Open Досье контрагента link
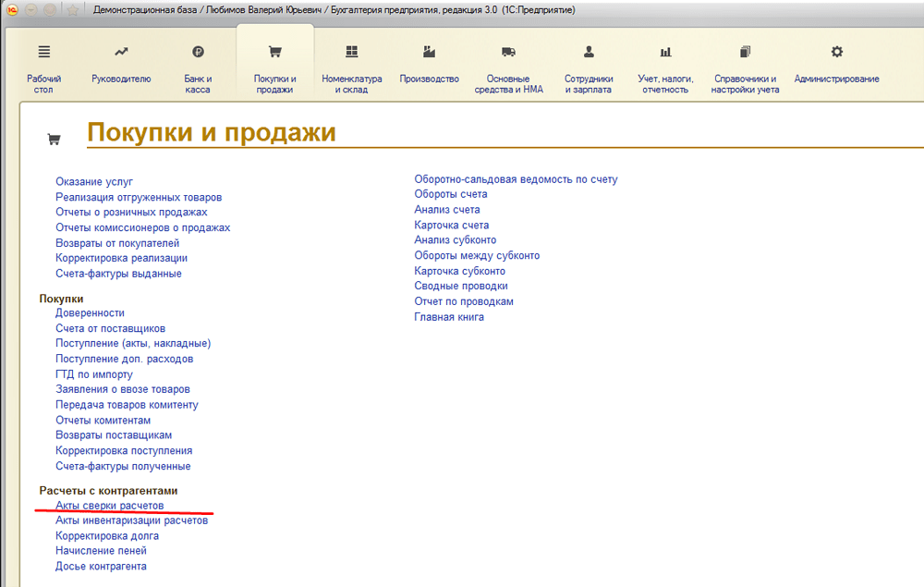The image size is (924, 587). coord(101,567)
